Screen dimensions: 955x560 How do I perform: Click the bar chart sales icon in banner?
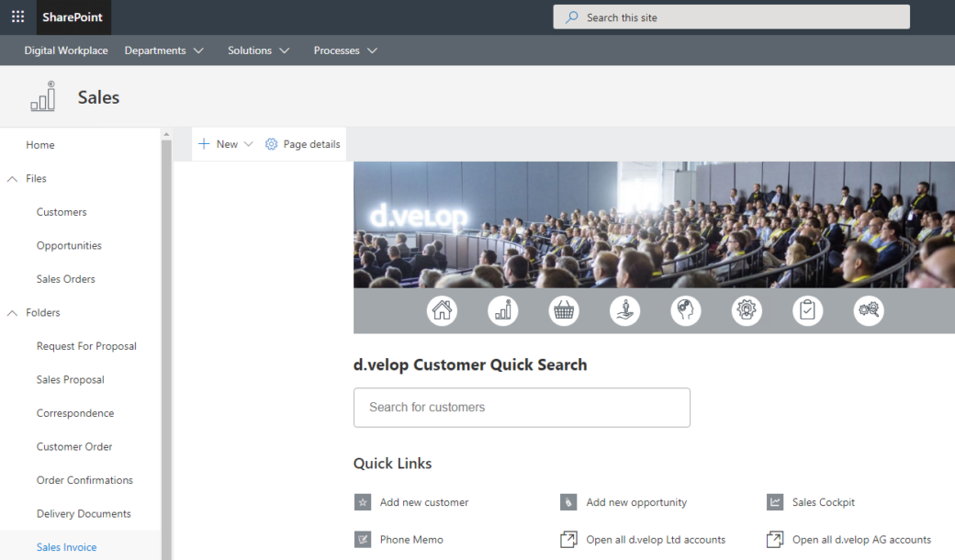(503, 310)
